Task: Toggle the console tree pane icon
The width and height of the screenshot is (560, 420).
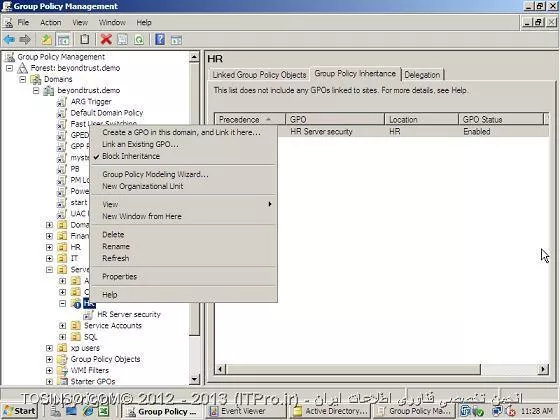Action: pos(64,39)
